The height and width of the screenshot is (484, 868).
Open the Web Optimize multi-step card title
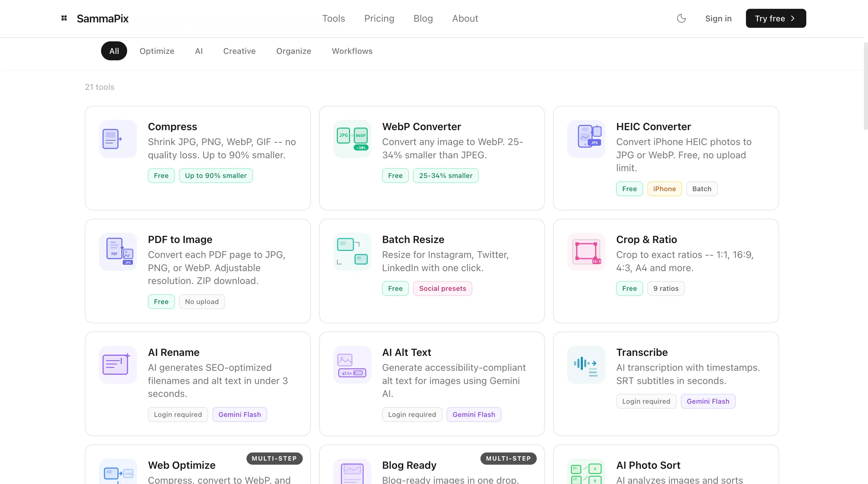click(182, 465)
